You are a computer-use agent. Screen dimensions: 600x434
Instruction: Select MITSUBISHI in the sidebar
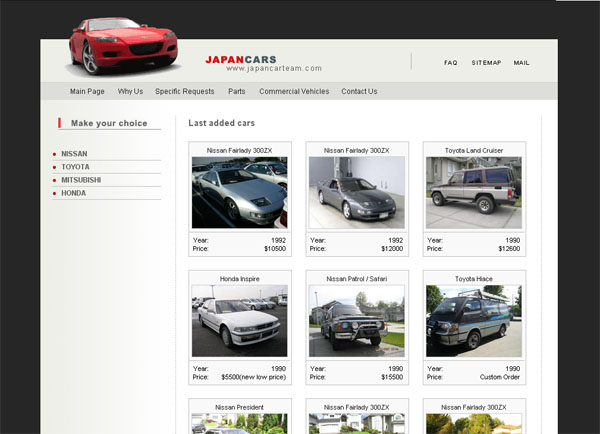click(81, 180)
